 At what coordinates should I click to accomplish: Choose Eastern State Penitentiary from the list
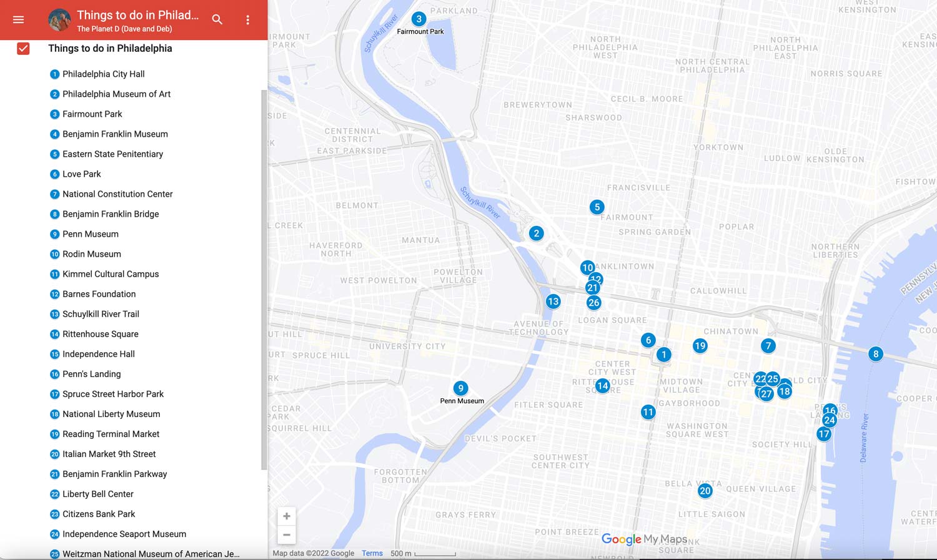click(112, 154)
